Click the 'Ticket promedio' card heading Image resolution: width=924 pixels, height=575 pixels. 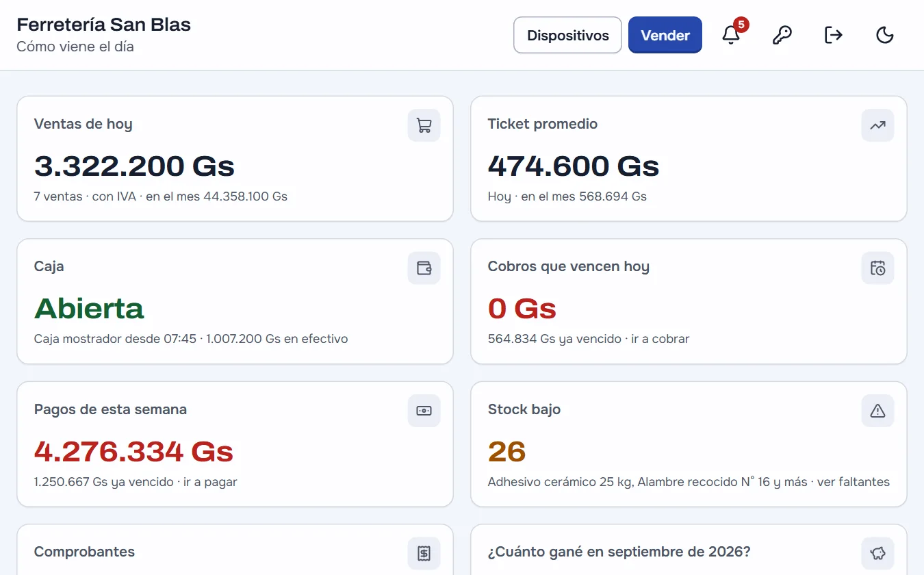coord(543,124)
